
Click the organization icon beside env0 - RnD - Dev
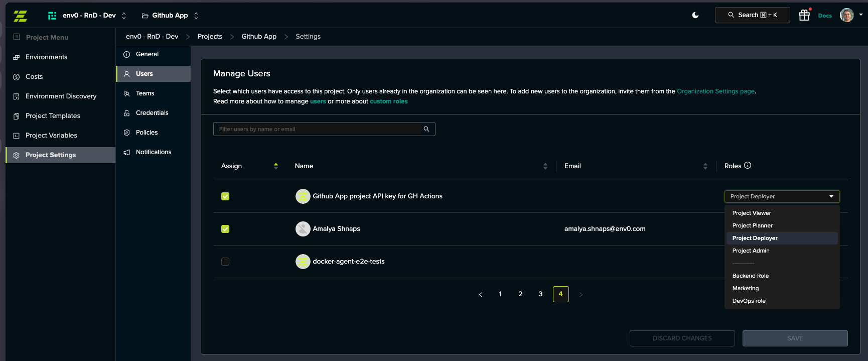[52, 16]
